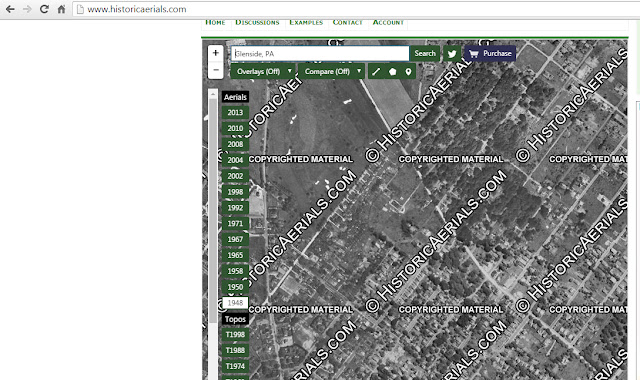
Task: Select the 1967 aerial year
Action: tap(235, 240)
